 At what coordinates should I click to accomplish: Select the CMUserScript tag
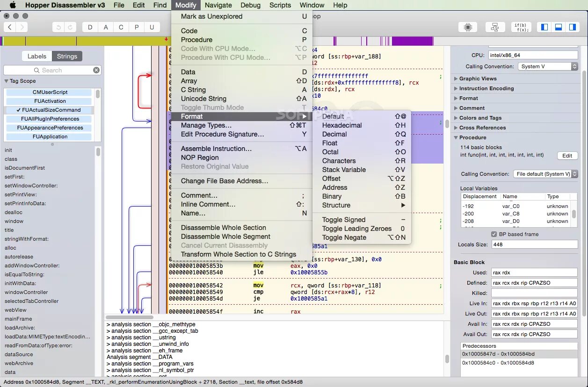pos(50,92)
